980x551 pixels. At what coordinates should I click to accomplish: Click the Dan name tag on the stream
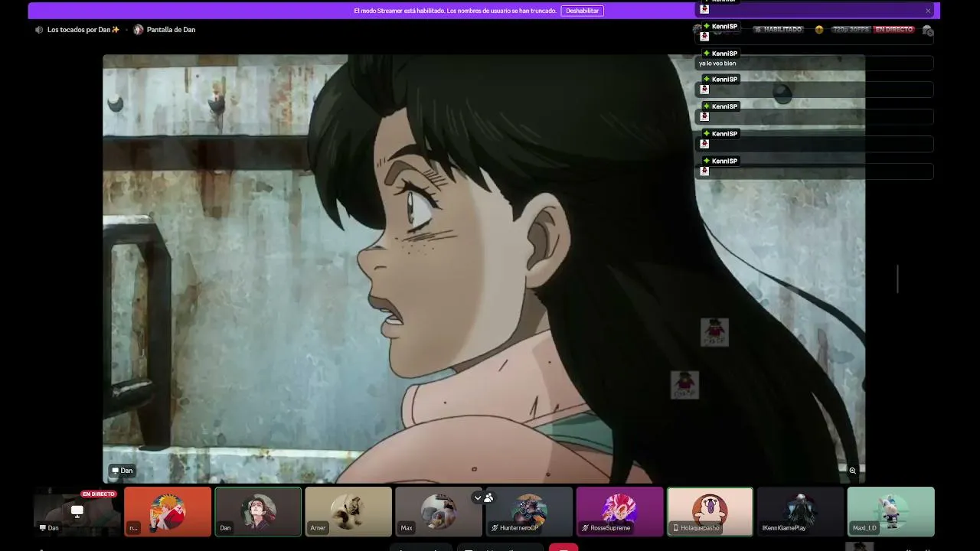coord(122,471)
